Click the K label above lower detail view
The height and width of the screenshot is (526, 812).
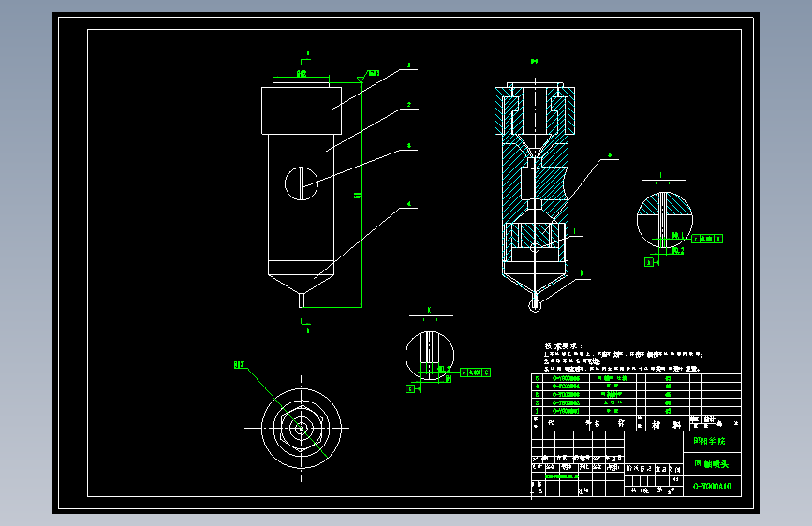point(429,310)
